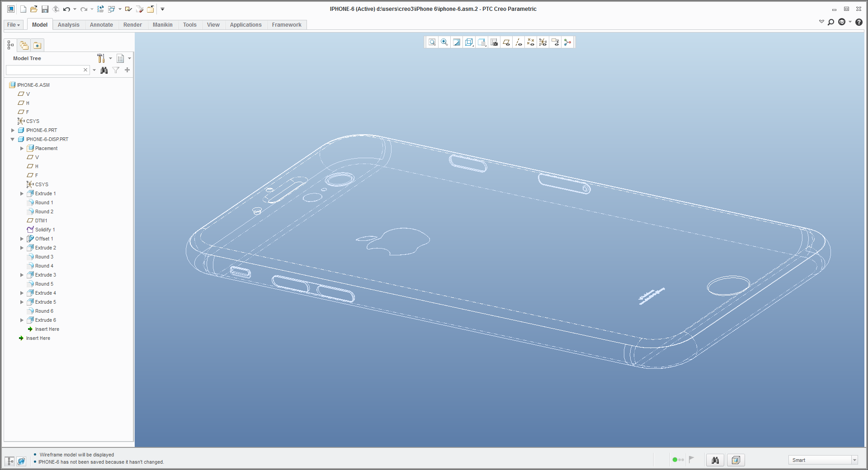The image size is (868, 470).
Task: Toggle datum point display visibility
Action: coord(530,42)
